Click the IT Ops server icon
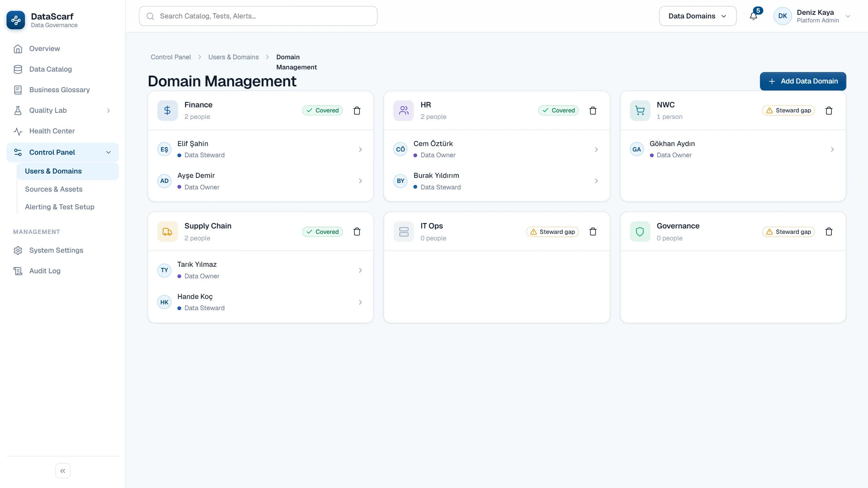The image size is (868, 488). click(x=404, y=232)
